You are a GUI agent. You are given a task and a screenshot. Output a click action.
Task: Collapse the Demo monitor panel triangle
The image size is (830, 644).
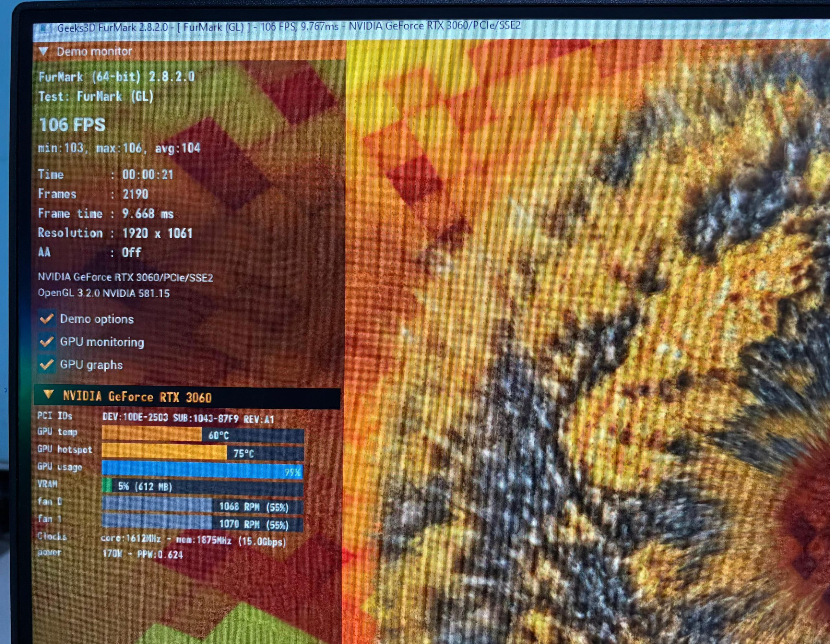(x=43, y=51)
